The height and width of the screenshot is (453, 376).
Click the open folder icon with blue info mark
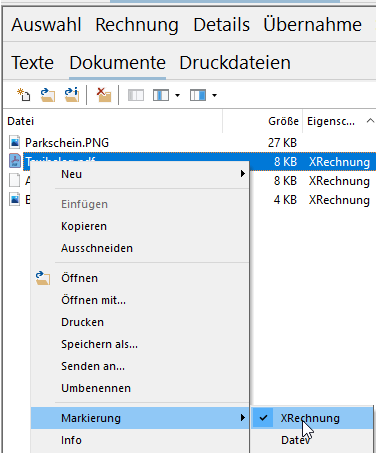tap(72, 95)
